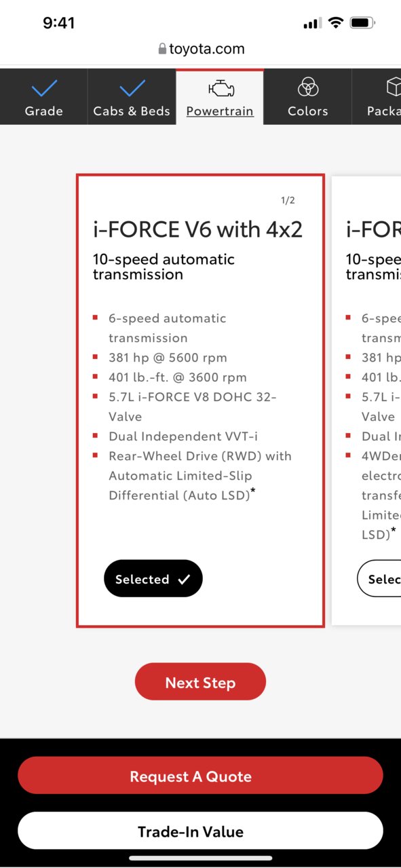Tap the checkmark inside Selected pill

point(184,580)
